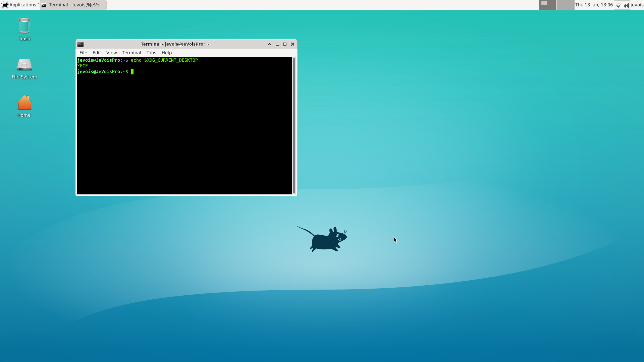Select the Home folder desktop icon
Viewport: 644px width, 362px height.
24,103
